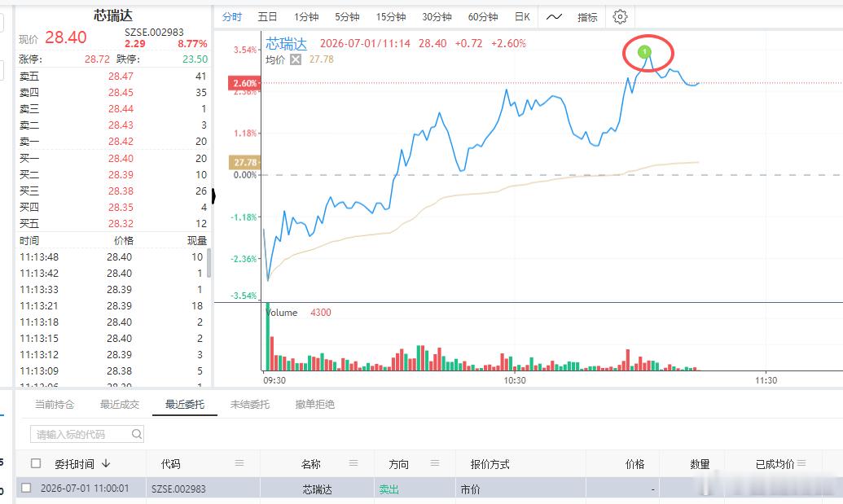
Task: Open the 名称 column menu icon
Action: pos(353,463)
